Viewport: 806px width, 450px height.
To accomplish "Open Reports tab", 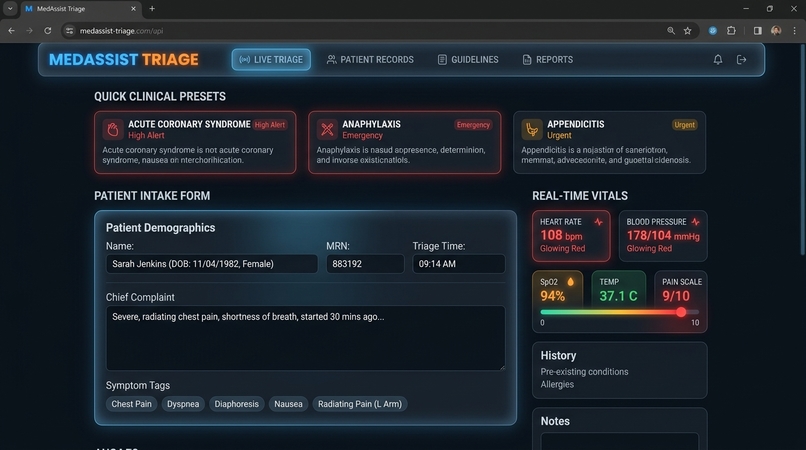I will [x=547, y=60].
